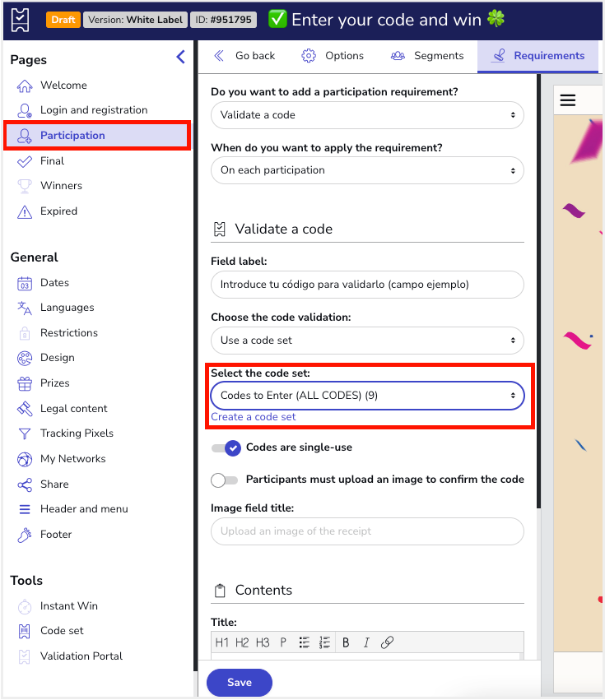The height and width of the screenshot is (700, 605).
Task: Enable image upload confirmation toggle
Action: tap(225, 480)
